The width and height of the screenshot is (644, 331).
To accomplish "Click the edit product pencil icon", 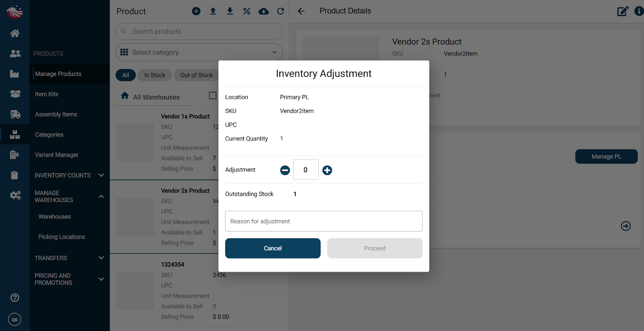I will 622,11.
